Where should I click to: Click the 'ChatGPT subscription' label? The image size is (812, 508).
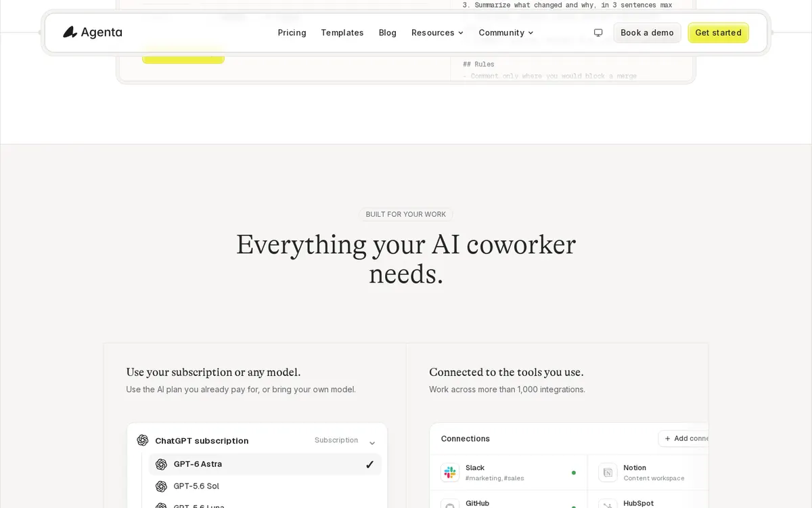click(x=202, y=441)
